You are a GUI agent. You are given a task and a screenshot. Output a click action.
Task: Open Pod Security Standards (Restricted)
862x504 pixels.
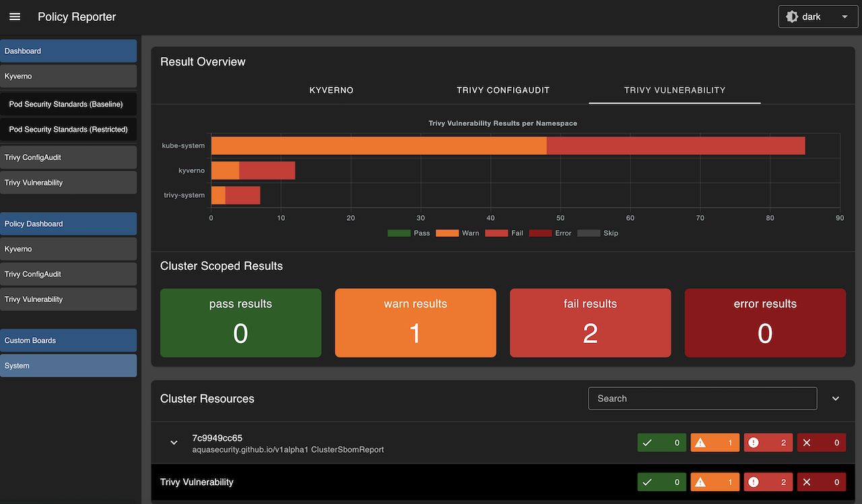pyautogui.click(x=68, y=129)
